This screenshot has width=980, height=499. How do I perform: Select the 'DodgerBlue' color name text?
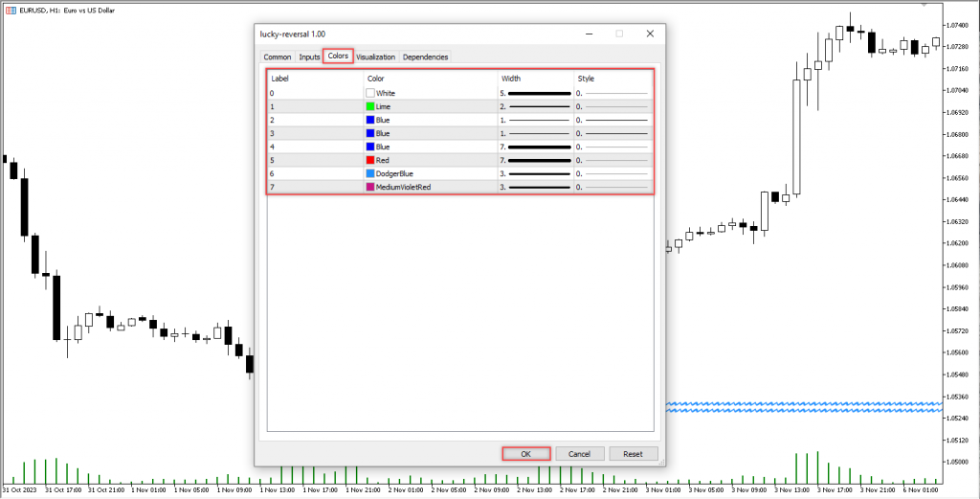[x=394, y=174]
